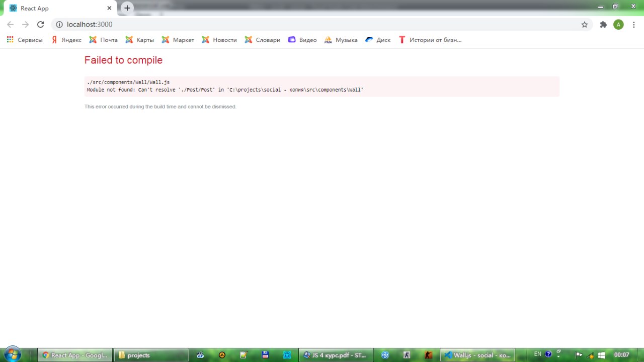644x362 pixels.
Task: Click the help question mark tray icon
Action: (548, 354)
